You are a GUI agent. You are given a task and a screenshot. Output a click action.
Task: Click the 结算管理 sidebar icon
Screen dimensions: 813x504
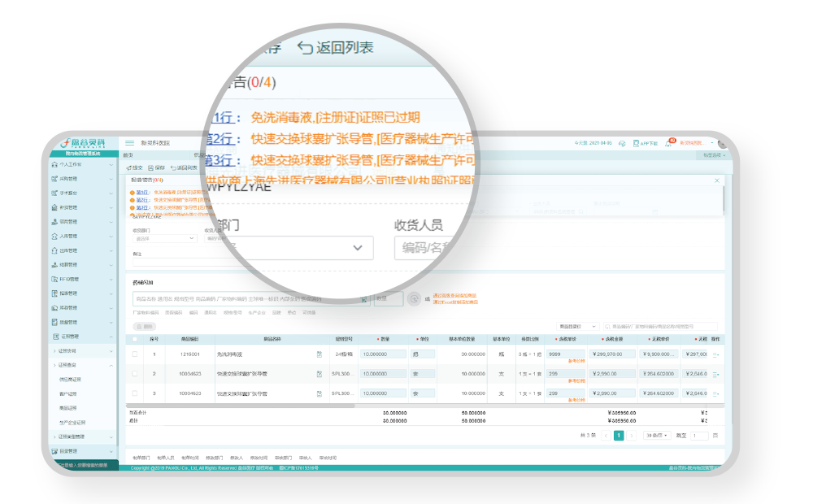(x=54, y=264)
